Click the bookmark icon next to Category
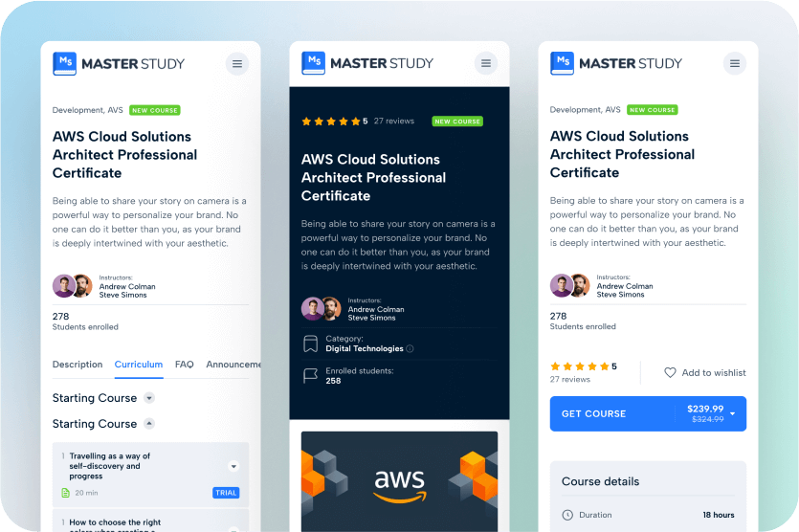Screen dimensions: 799x532 (x=310, y=344)
